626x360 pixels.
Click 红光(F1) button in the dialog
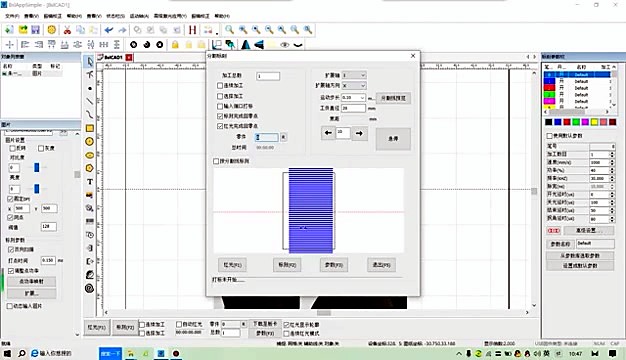(232, 265)
